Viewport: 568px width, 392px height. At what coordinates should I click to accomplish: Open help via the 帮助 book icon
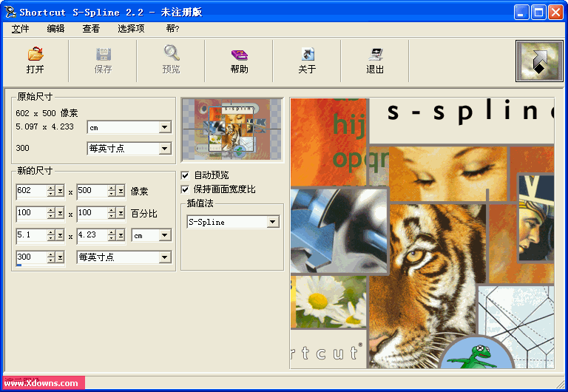pos(239,55)
